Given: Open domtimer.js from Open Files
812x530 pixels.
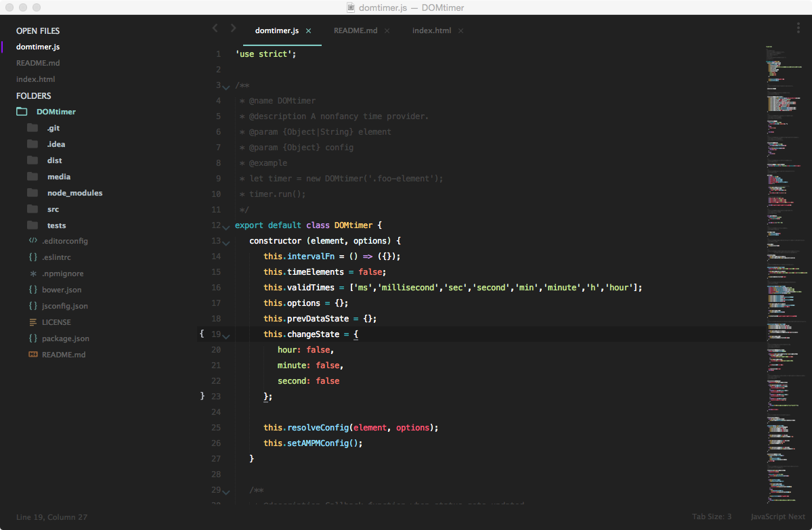Looking at the screenshot, I should coord(38,47).
